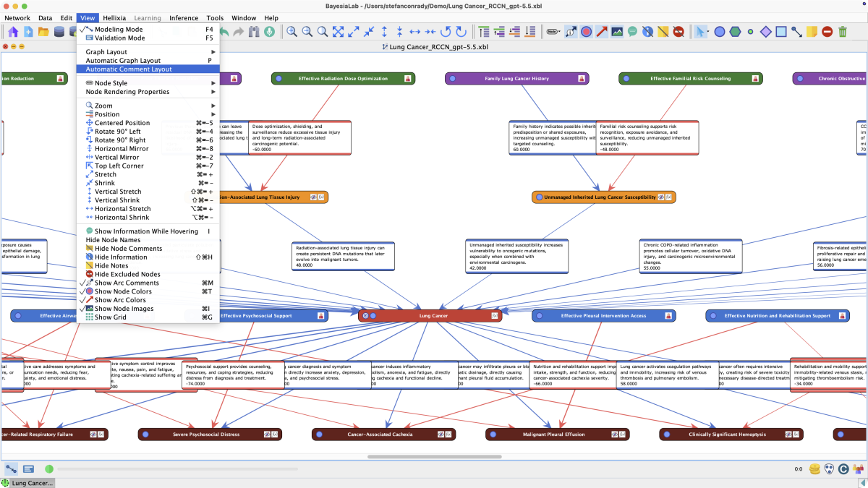Toggle node colors red-circle toolbar button
The image size is (868, 488).
[586, 32]
